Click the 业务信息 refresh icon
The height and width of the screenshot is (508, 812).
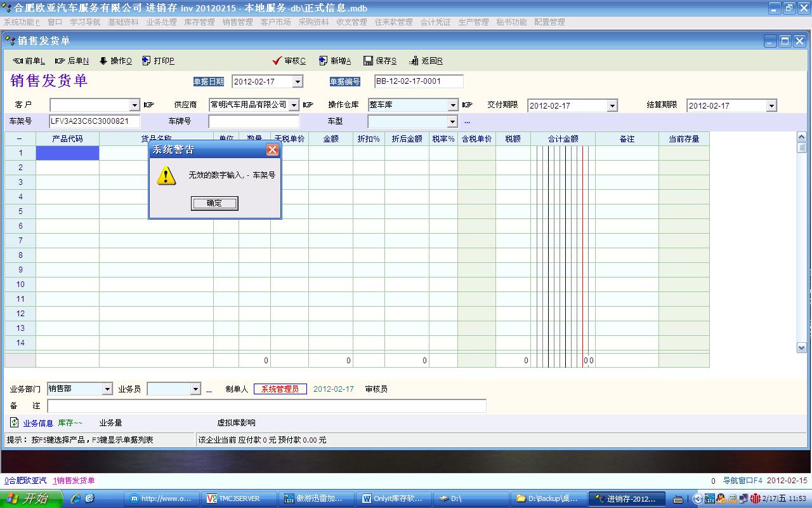pyautogui.click(x=14, y=422)
